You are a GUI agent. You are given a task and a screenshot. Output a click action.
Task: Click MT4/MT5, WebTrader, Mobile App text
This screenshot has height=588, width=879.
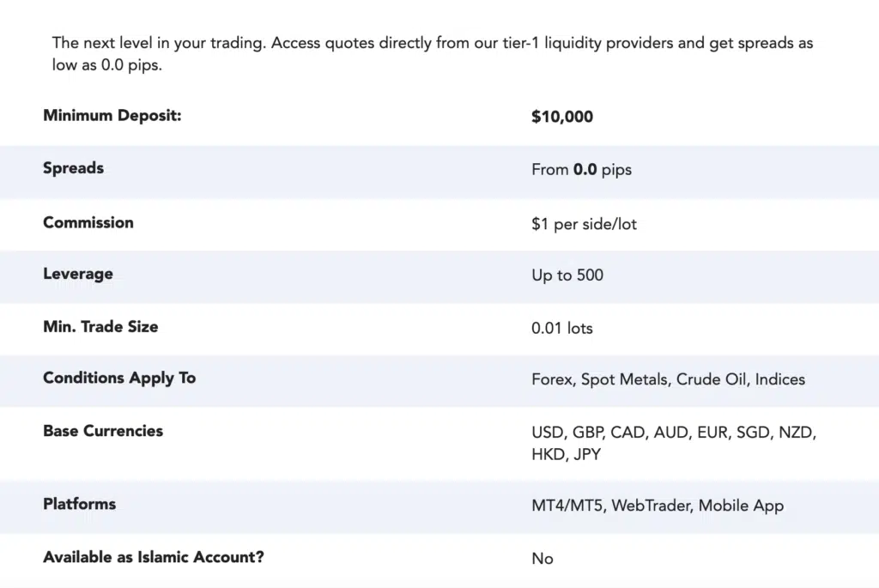click(658, 506)
